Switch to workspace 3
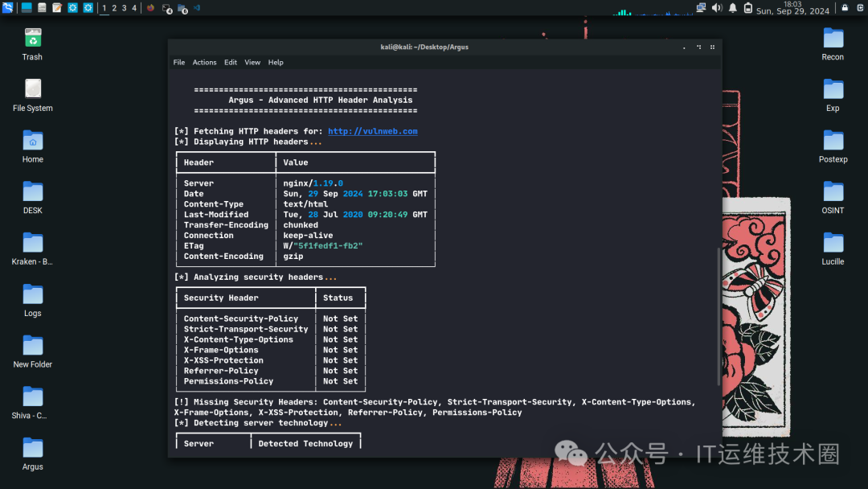 click(124, 8)
